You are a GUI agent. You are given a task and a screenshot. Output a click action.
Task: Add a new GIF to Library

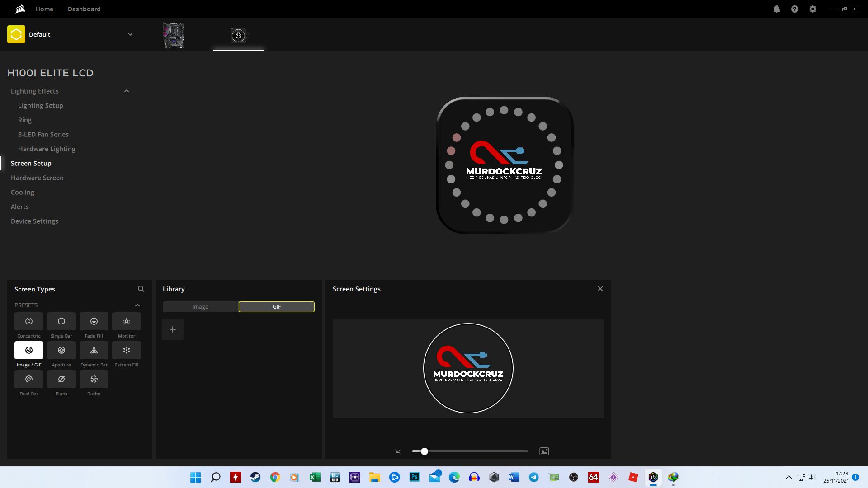(x=173, y=329)
